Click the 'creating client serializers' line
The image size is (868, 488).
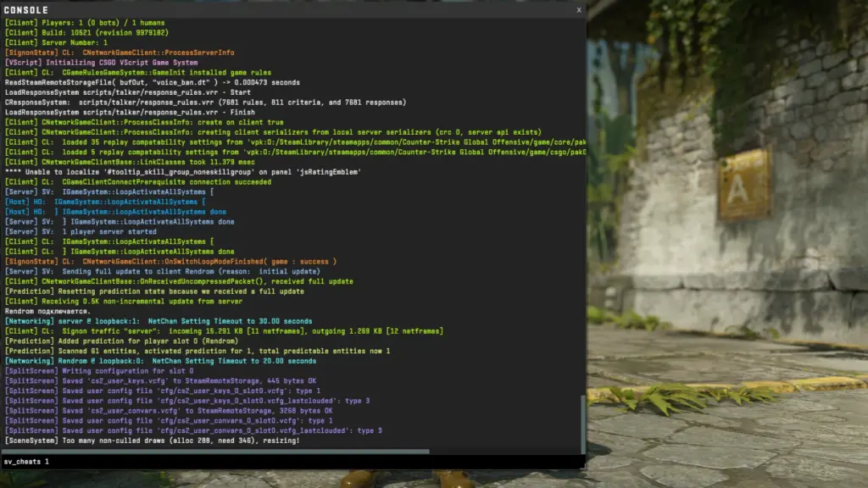[x=273, y=132]
